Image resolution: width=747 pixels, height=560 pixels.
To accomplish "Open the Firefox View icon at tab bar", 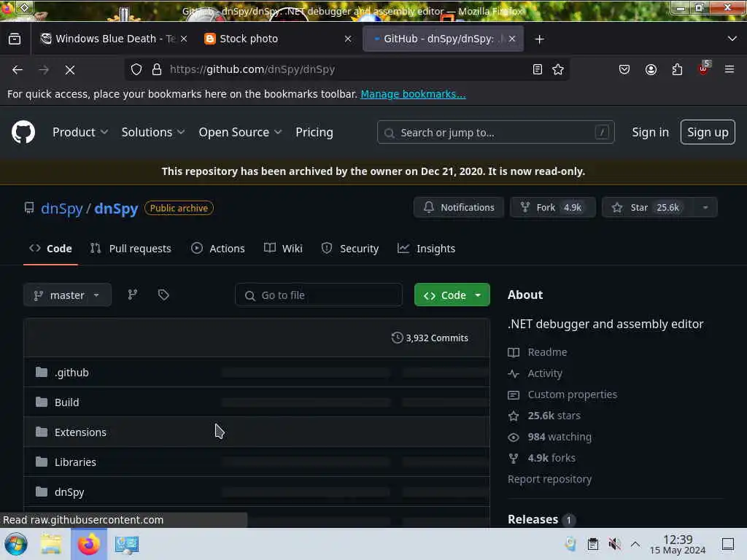I will point(15,39).
